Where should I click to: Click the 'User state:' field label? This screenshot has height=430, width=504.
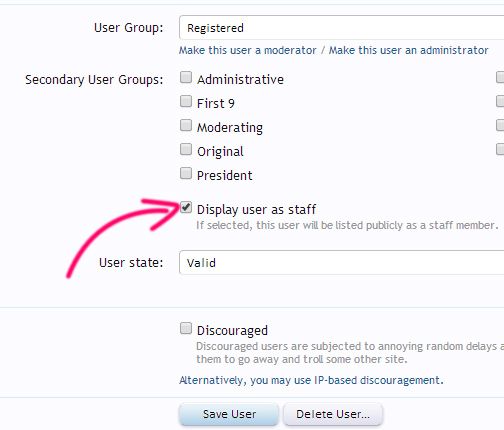point(131,263)
